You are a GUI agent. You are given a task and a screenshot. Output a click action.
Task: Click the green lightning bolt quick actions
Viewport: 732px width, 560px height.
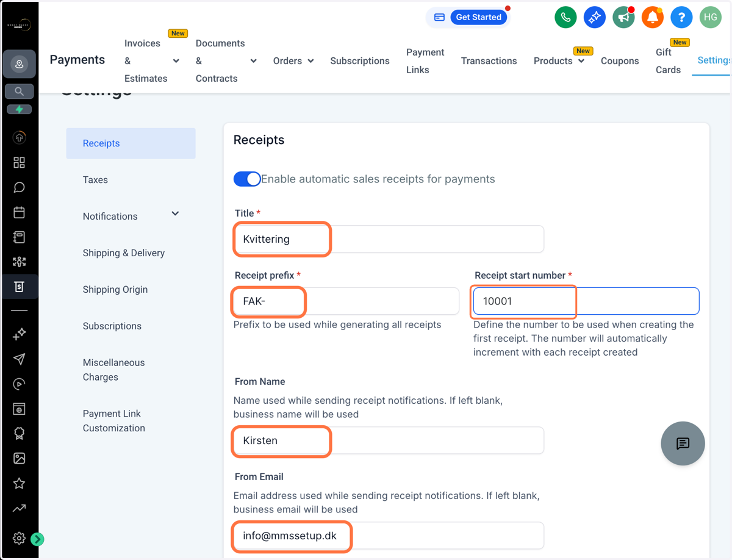tap(19, 109)
